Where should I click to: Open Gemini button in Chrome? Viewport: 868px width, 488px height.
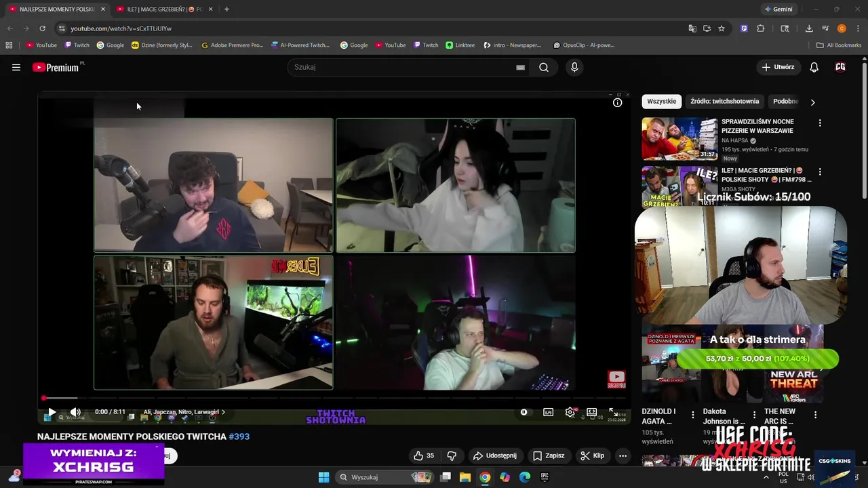[x=778, y=9]
